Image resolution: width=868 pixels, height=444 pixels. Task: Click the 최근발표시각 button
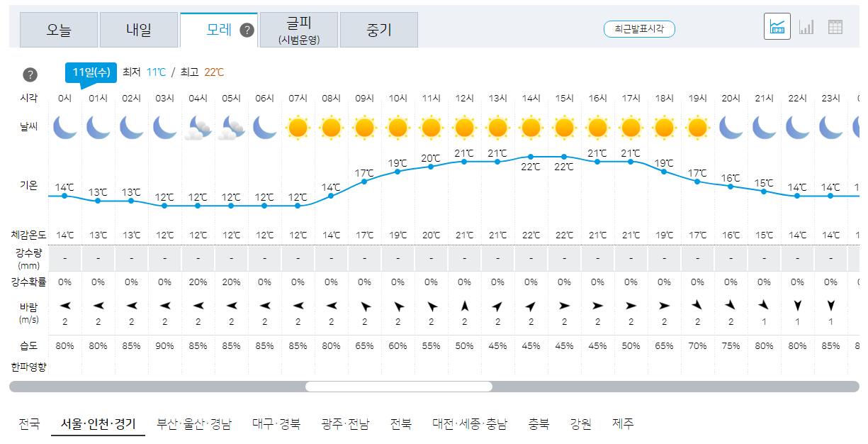[639, 30]
